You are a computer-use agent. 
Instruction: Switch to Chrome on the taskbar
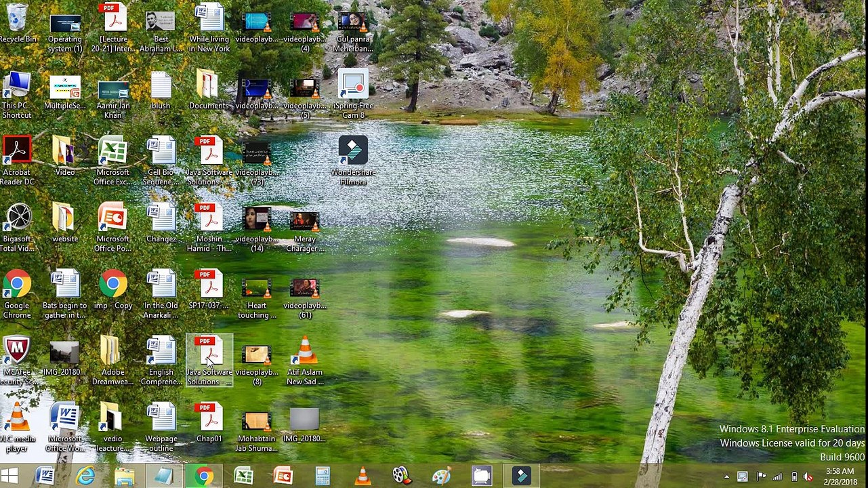click(x=203, y=476)
